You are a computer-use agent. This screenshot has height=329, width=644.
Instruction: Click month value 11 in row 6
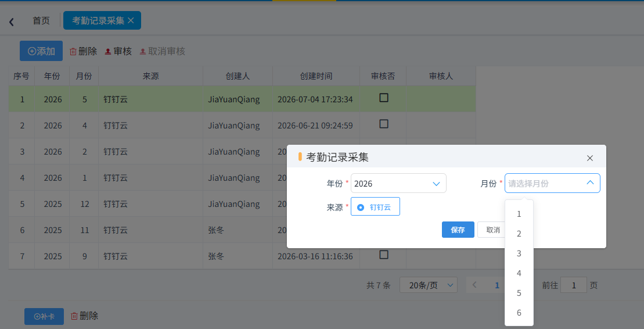click(85, 230)
